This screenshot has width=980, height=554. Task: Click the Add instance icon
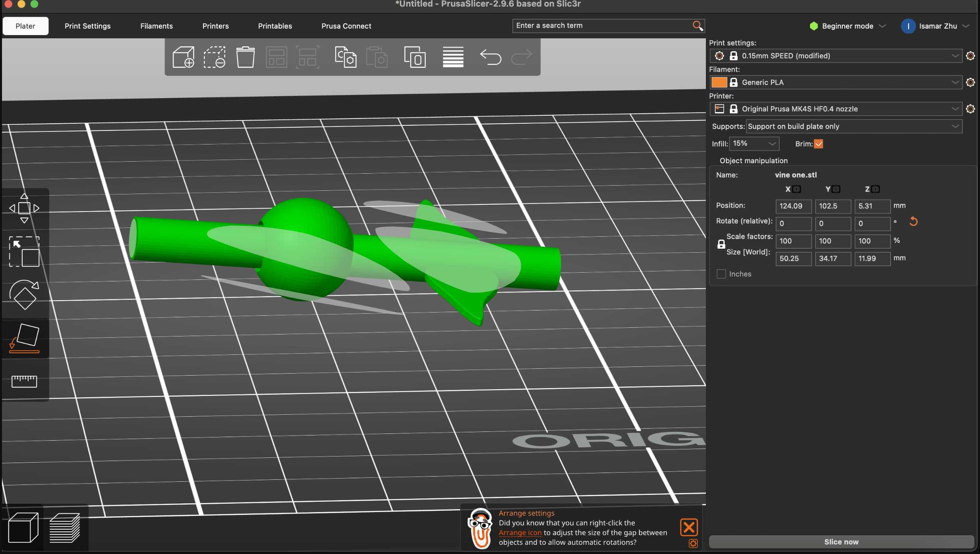pyautogui.click(x=415, y=57)
